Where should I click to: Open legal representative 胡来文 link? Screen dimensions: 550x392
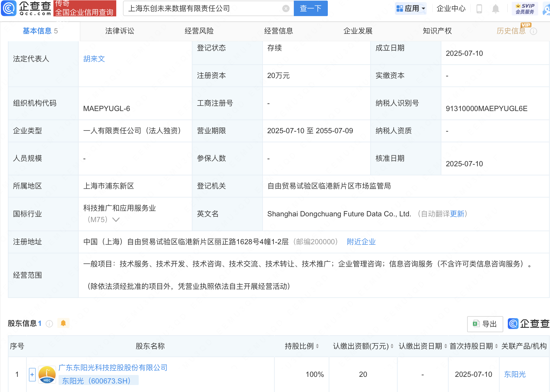[x=94, y=59]
